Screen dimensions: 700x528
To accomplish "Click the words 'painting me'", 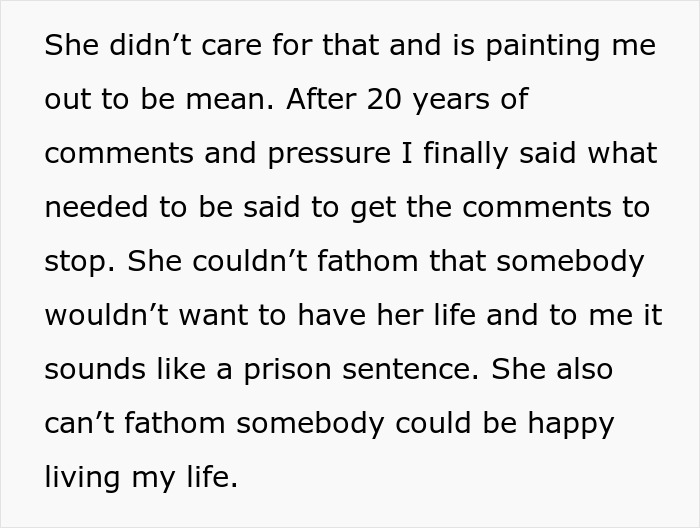I will pyautogui.click(x=571, y=46).
